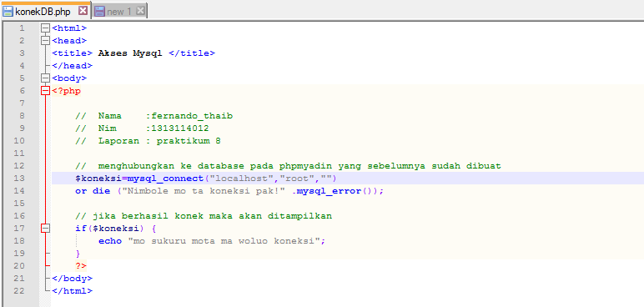The height and width of the screenshot is (307, 644).
Task: Click the "root" string on line 13
Action: point(297,179)
